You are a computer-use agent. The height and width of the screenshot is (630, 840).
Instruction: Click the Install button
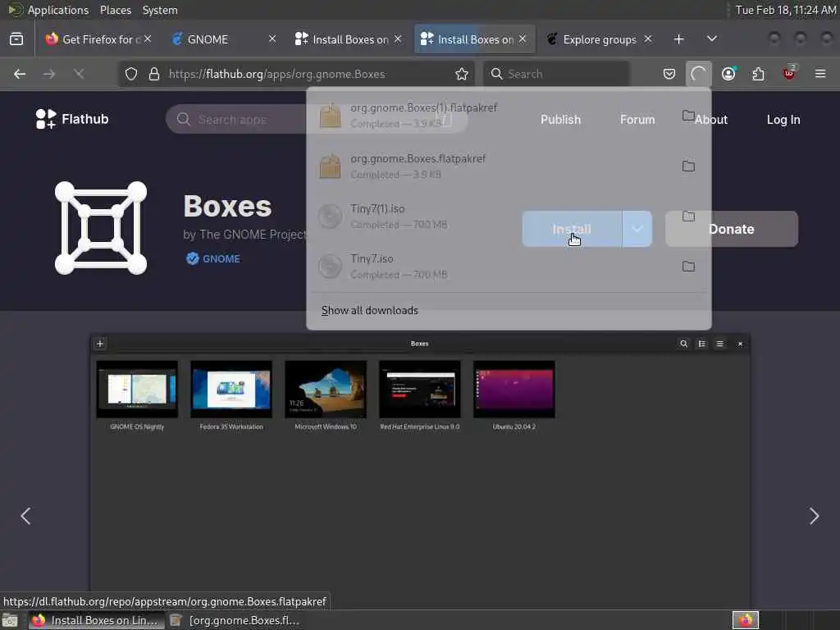coord(572,229)
